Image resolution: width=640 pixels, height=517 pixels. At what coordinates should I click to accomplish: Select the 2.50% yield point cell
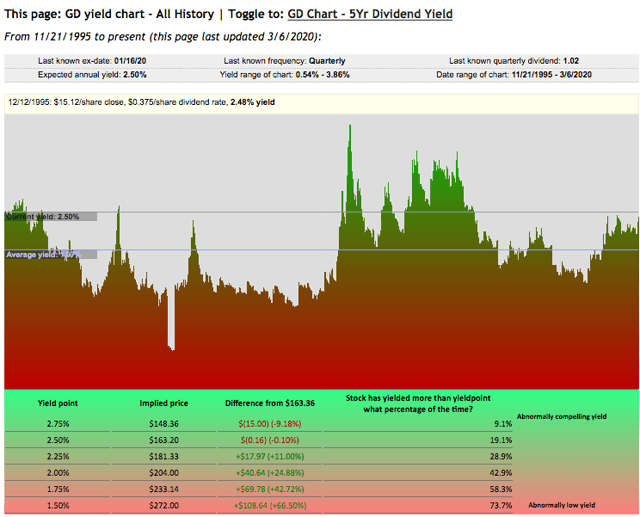point(58,440)
